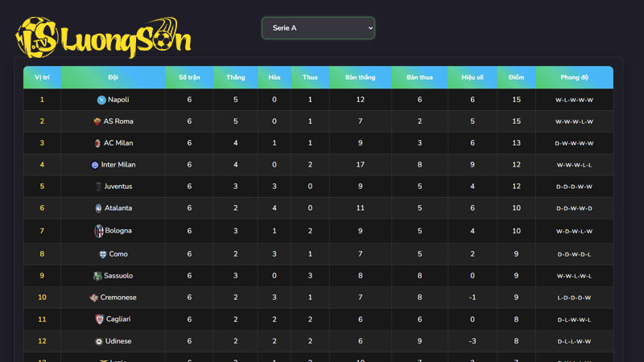Image resolution: width=644 pixels, height=362 pixels.
Task: Click the Atalanta club crest icon
Action: coord(98,208)
